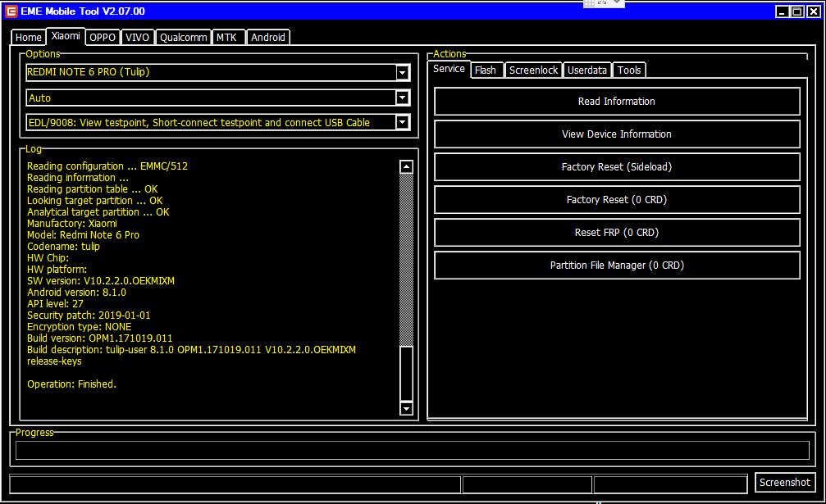
Task: Click the Read Information button
Action: [617, 101]
